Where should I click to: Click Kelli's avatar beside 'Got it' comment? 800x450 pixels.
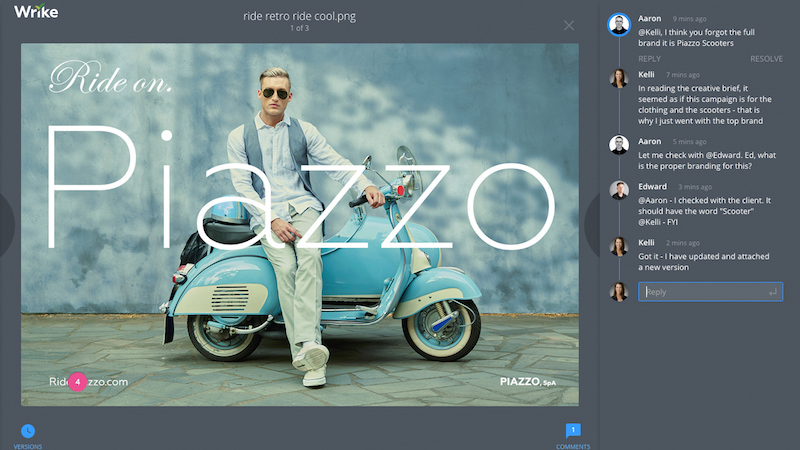pos(619,246)
